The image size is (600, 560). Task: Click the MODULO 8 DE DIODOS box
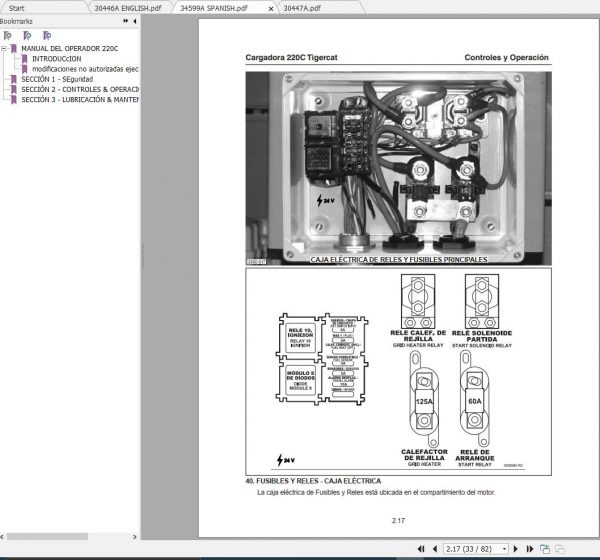300,380
